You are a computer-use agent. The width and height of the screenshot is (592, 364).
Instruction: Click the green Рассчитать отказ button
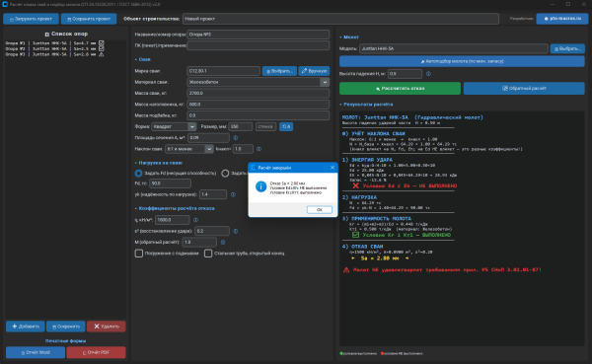[400, 89]
